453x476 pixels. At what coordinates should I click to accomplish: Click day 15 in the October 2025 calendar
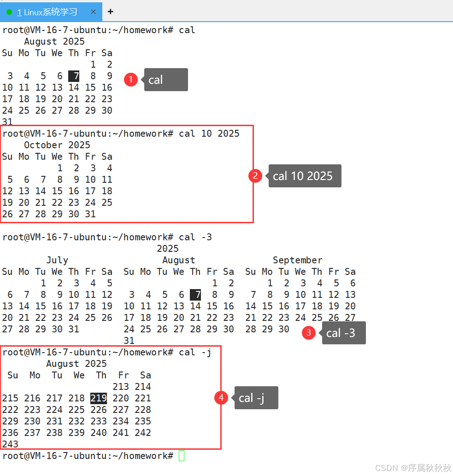(x=57, y=191)
